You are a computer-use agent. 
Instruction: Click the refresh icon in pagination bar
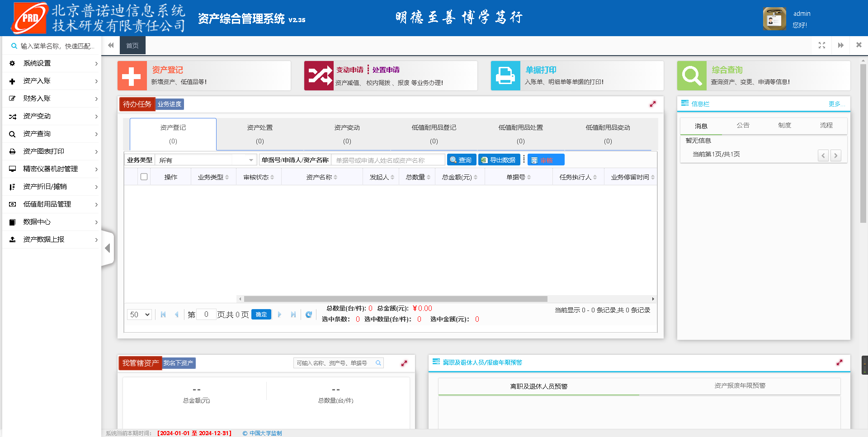[x=309, y=315]
